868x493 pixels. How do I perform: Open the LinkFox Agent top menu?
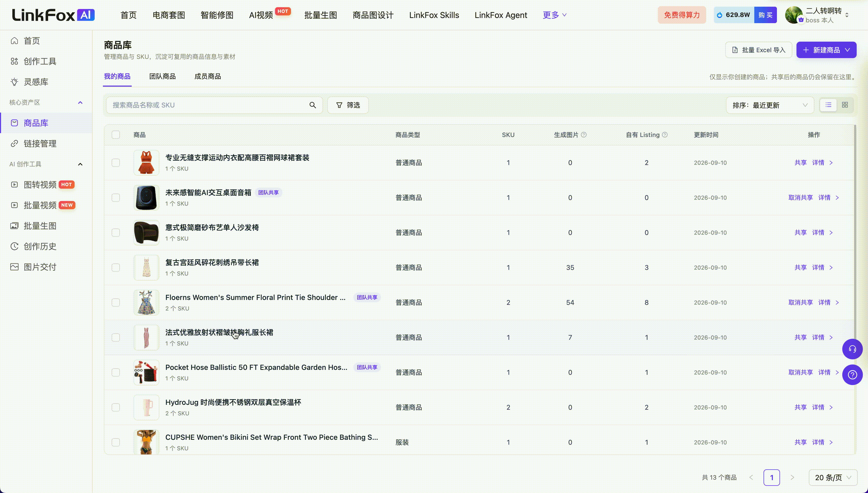pos(501,15)
